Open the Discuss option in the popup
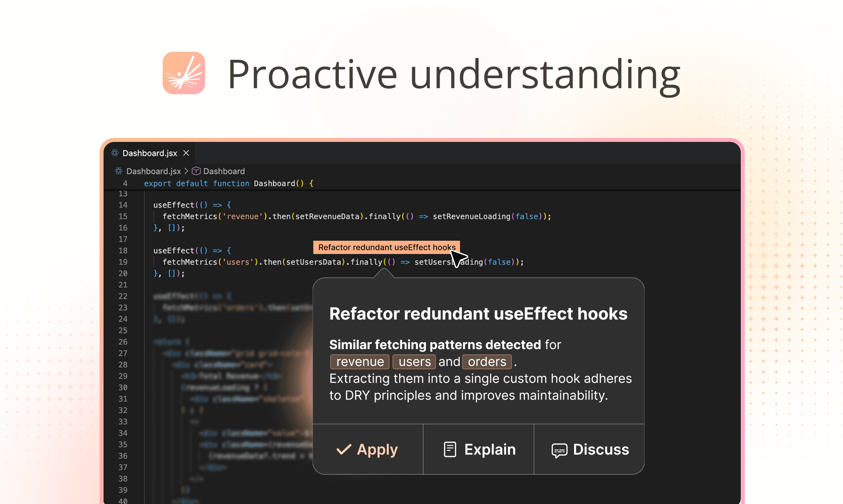Viewport: 843px width, 504px height. pyautogui.click(x=601, y=449)
